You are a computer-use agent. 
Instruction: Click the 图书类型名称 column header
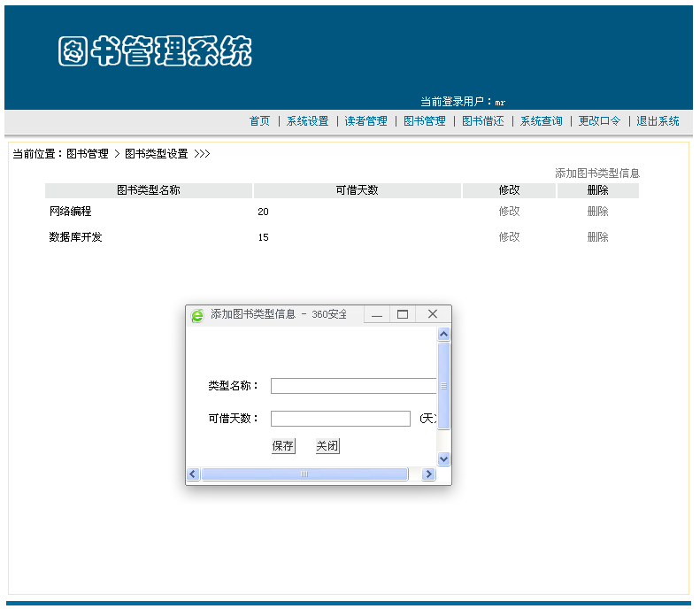[149, 190]
